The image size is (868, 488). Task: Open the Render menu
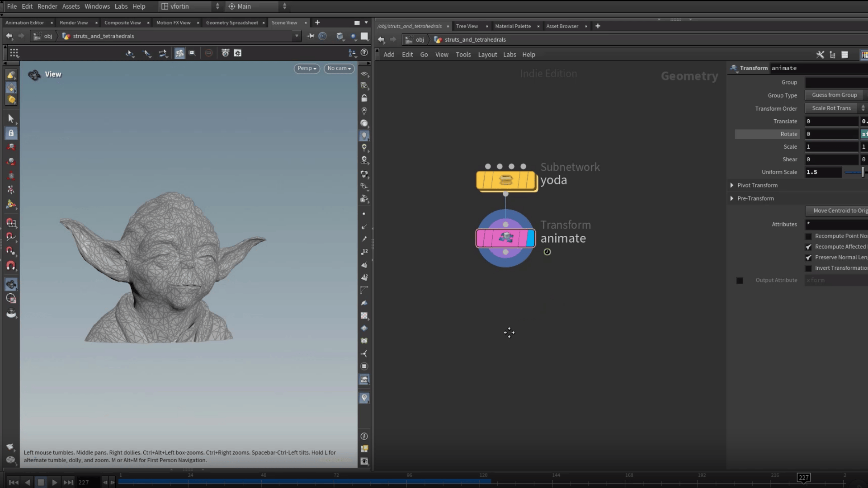47,6
